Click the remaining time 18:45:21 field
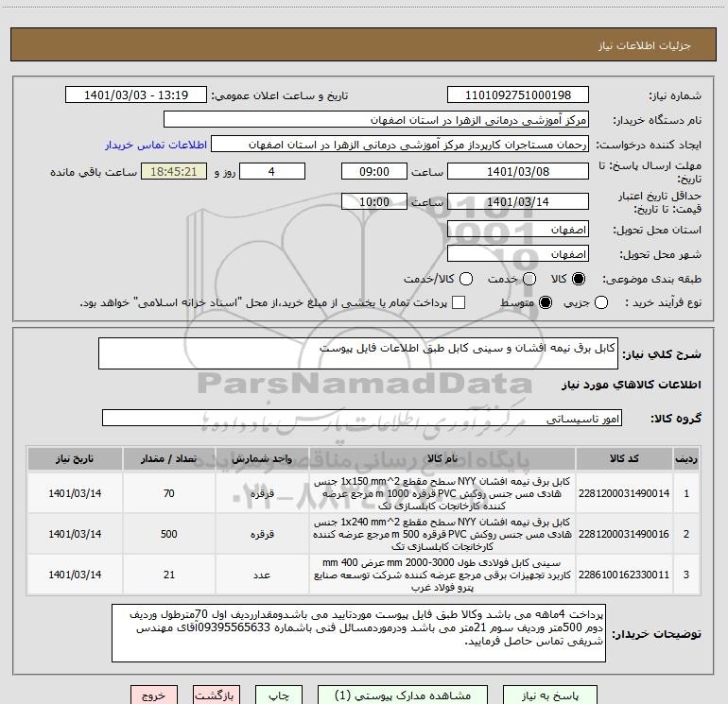The width and height of the screenshot is (728, 704). tap(174, 171)
